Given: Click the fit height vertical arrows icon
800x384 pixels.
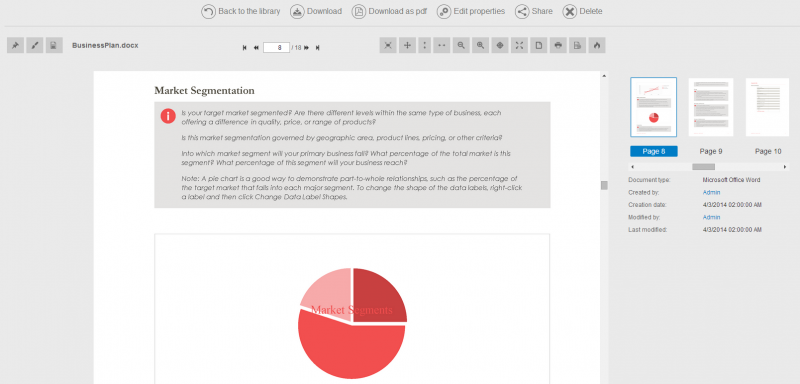Looking at the screenshot, I should pos(423,45).
